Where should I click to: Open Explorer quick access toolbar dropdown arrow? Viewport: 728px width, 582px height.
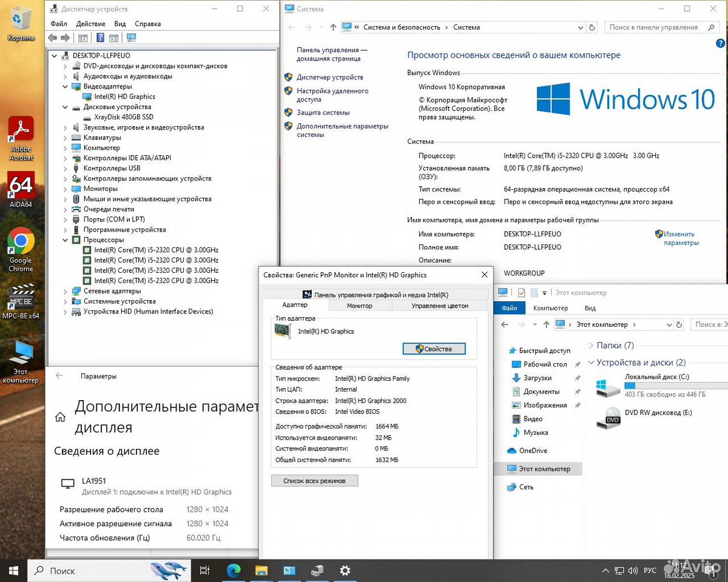click(545, 293)
